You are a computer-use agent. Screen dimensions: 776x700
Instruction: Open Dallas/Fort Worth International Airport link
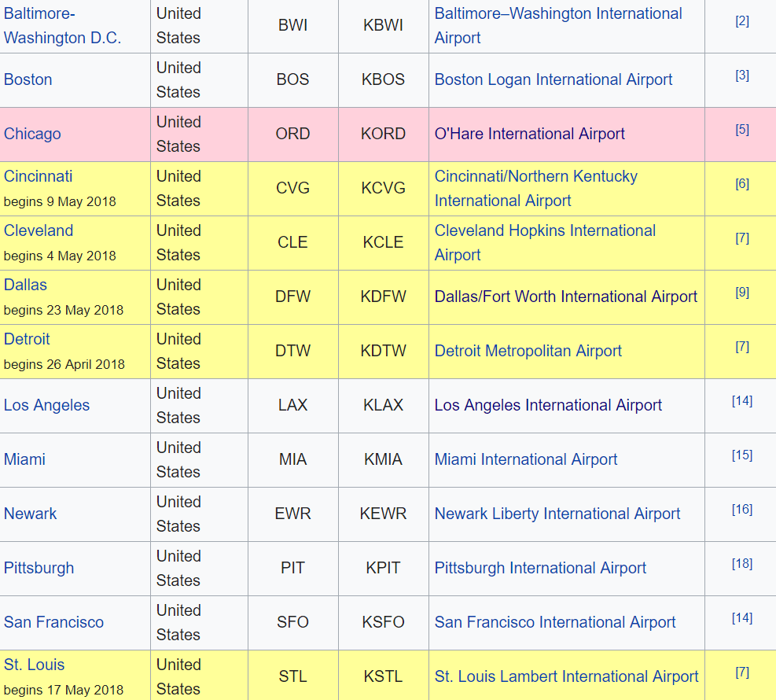click(x=565, y=297)
